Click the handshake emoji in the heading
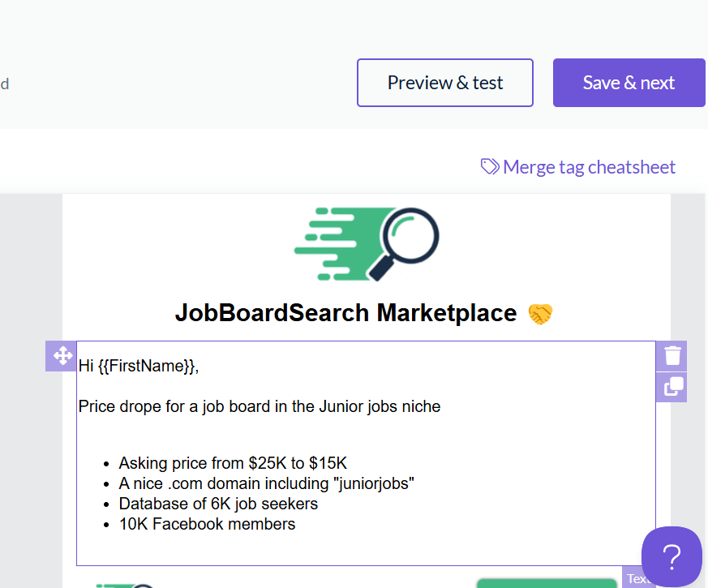 click(x=539, y=313)
